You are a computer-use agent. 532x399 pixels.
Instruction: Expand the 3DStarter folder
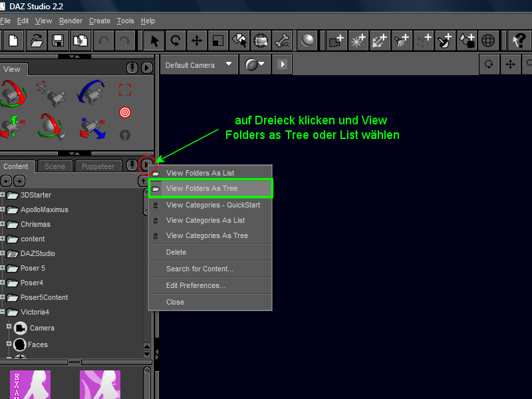[x=3, y=195]
